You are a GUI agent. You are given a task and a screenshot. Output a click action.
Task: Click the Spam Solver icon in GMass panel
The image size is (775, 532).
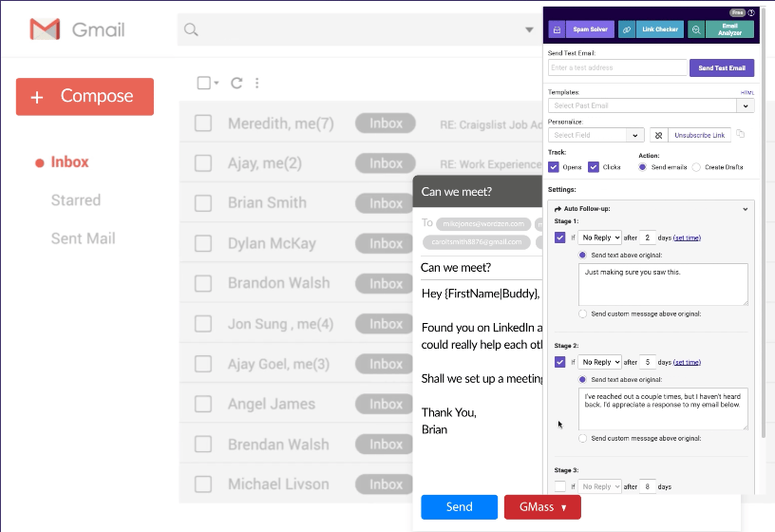click(x=557, y=29)
